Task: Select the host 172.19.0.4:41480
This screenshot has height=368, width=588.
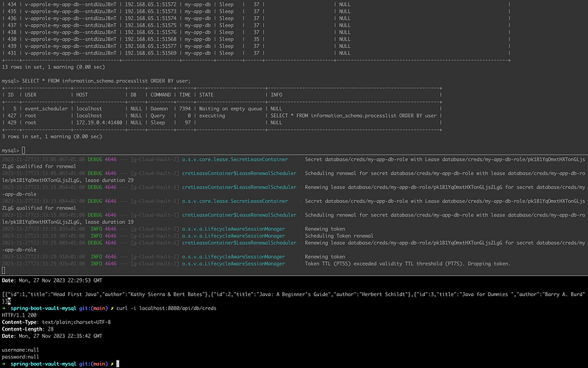Action: pos(99,122)
